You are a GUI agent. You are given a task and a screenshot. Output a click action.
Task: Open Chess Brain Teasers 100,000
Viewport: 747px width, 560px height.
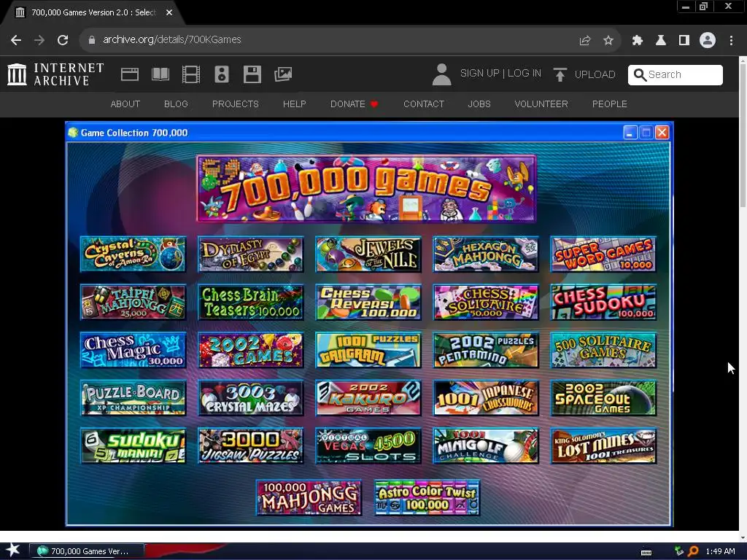click(251, 303)
